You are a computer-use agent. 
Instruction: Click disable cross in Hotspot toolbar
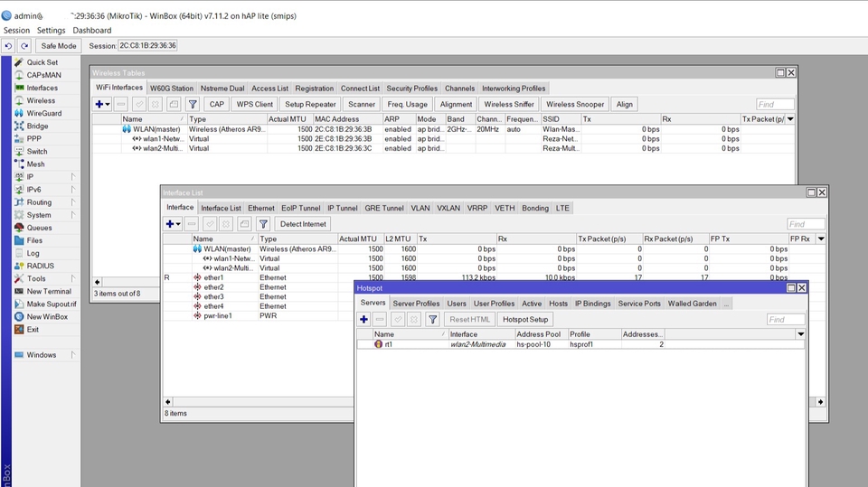point(414,319)
